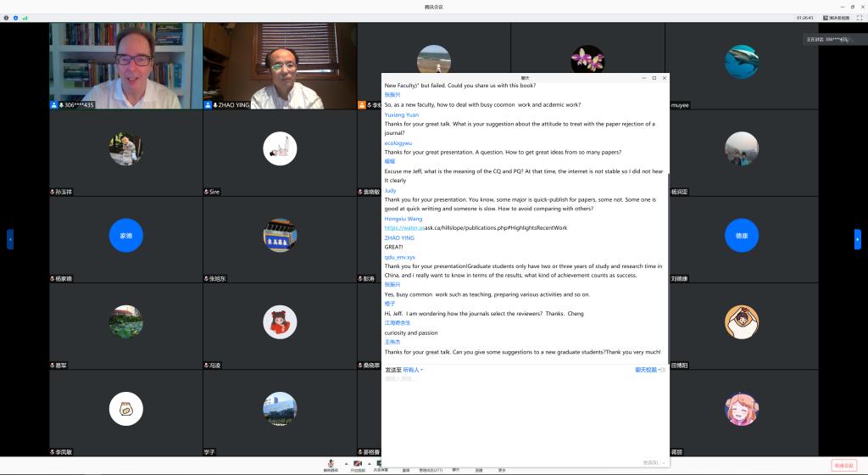Go to next participant page with right arrow
Viewport: 868px width, 475px height.
858,239
